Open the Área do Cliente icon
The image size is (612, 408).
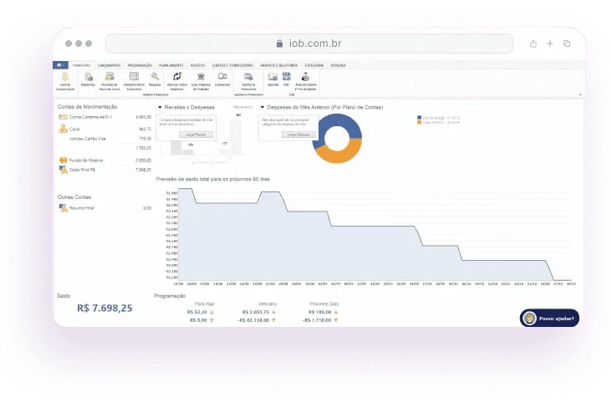pos(305,77)
